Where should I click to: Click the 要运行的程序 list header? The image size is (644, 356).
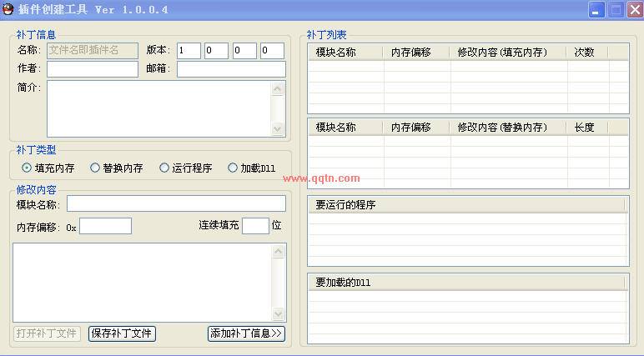coord(466,205)
